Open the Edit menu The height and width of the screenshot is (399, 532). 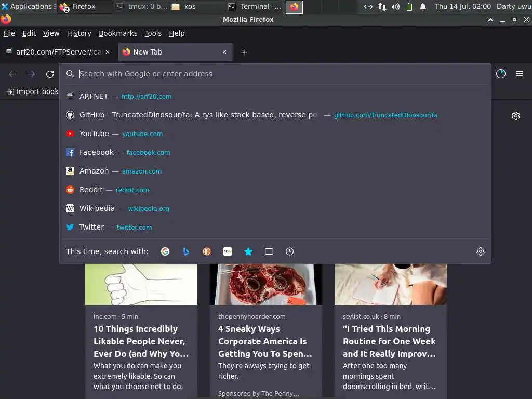[29, 33]
